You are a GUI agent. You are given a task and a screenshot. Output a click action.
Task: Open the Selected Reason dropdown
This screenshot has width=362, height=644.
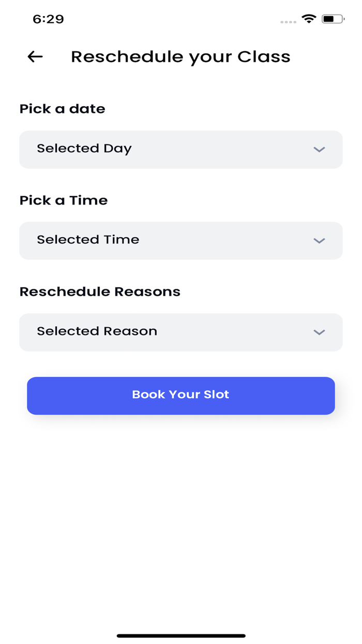(x=181, y=332)
